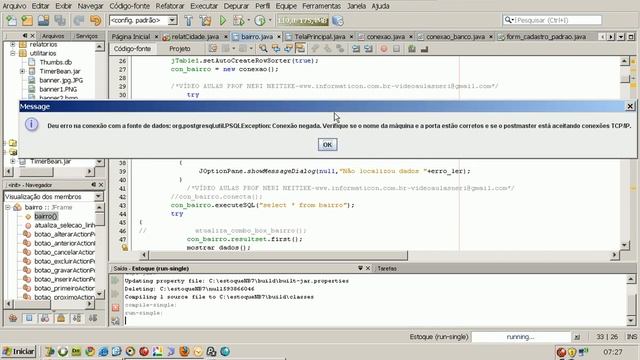
Task: Toggle Sort by Name filter in Navegador
Action: click(77, 318)
